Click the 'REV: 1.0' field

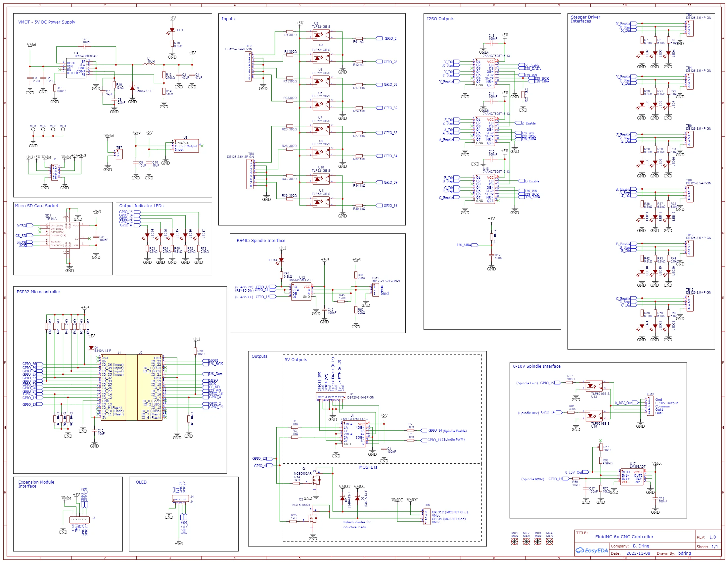(706, 537)
